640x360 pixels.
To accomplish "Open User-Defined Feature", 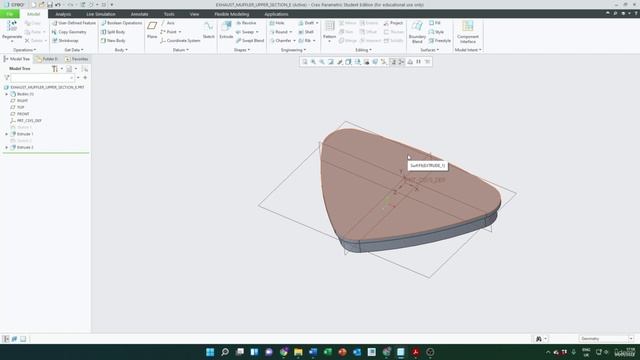I will pyautogui.click(x=74, y=23).
